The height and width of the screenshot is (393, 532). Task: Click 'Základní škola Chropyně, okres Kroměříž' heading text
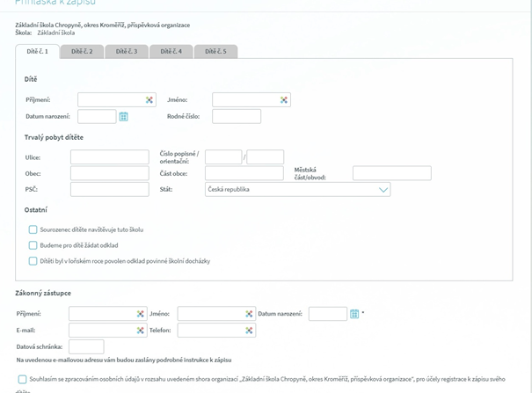(x=103, y=25)
